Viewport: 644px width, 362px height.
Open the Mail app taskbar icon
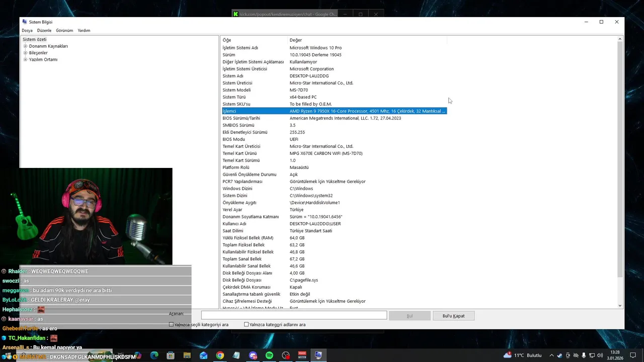pyautogui.click(x=203, y=355)
